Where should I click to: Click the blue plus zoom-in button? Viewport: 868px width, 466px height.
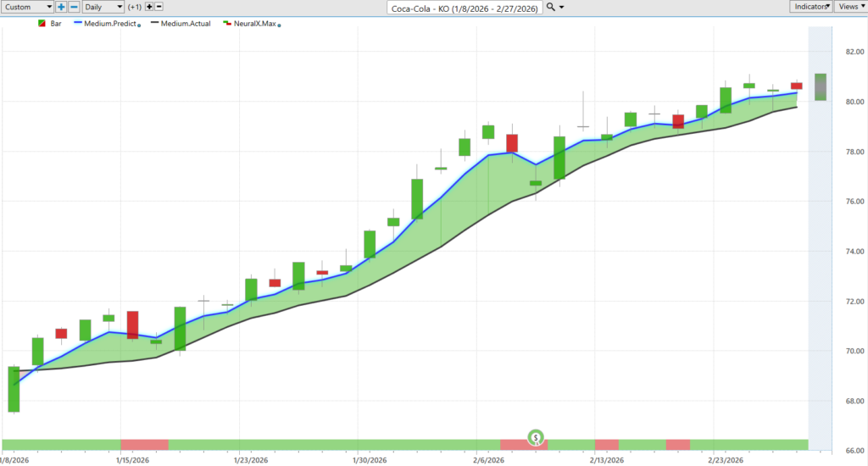click(62, 7)
